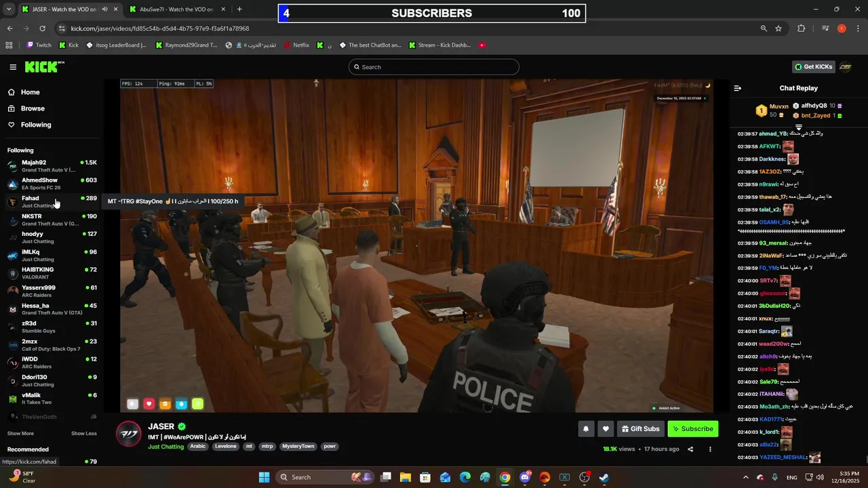Open the Chrome extensions puzzle icon
Image resolution: width=868 pixels, height=488 pixels.
(x=802, y=28)
